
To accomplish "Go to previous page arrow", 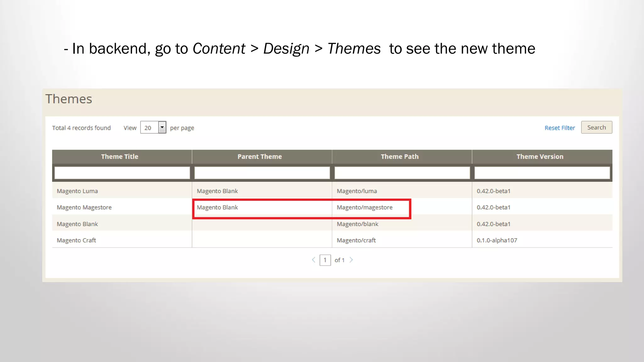I will 314,260.
